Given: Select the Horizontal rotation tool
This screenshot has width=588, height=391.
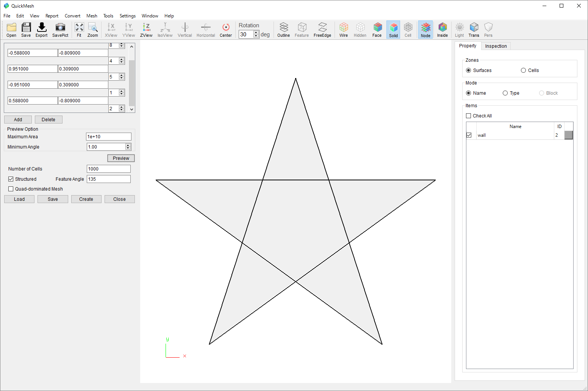Looking at the screenshot, I should (206, 30).
